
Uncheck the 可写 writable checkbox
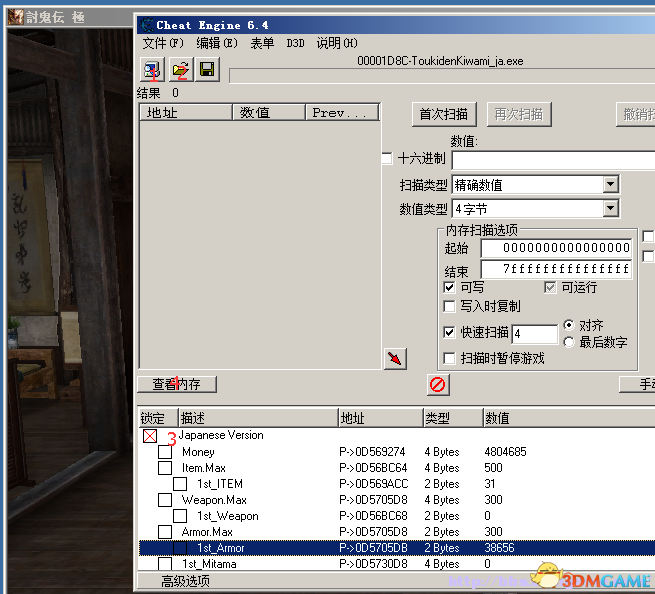coord(449,287)
